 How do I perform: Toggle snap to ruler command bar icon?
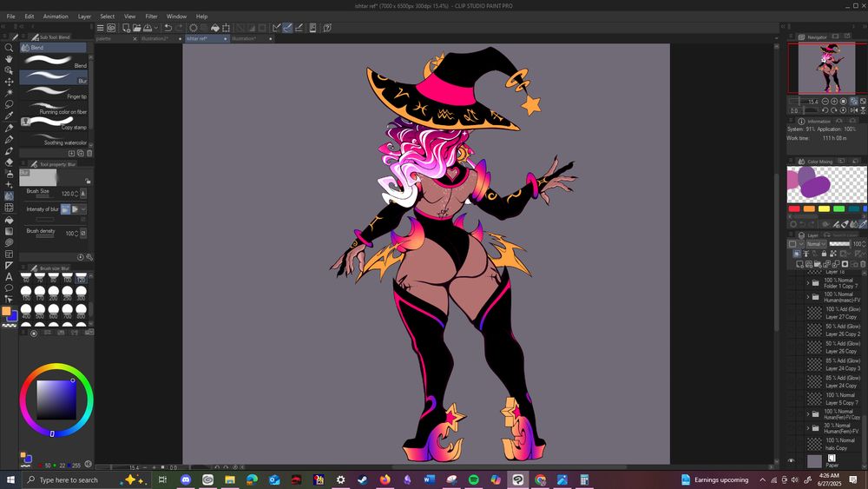[277, 28]
